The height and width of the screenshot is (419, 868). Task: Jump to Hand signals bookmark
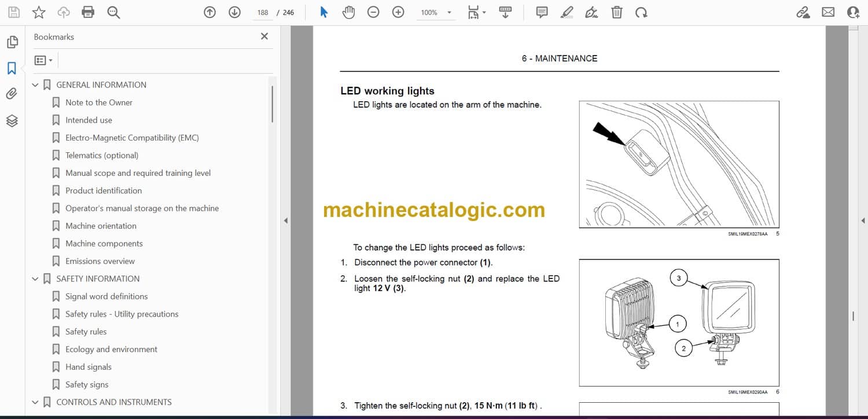[88, 367]
